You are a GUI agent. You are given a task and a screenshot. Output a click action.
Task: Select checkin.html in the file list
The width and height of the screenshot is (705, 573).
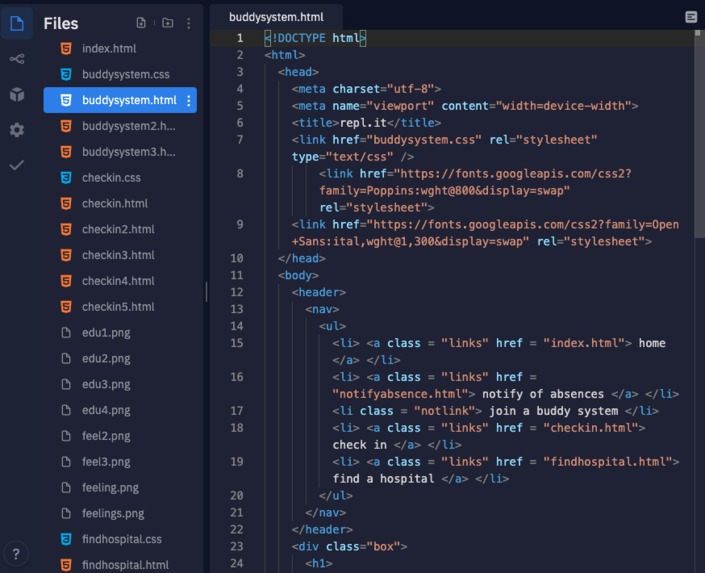[120, 204]
